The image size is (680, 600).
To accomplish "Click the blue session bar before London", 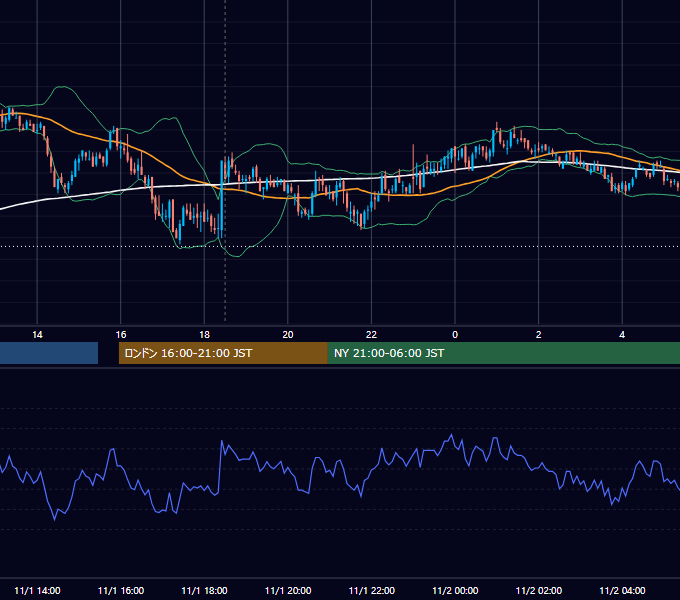I will (x=49, y=353).
